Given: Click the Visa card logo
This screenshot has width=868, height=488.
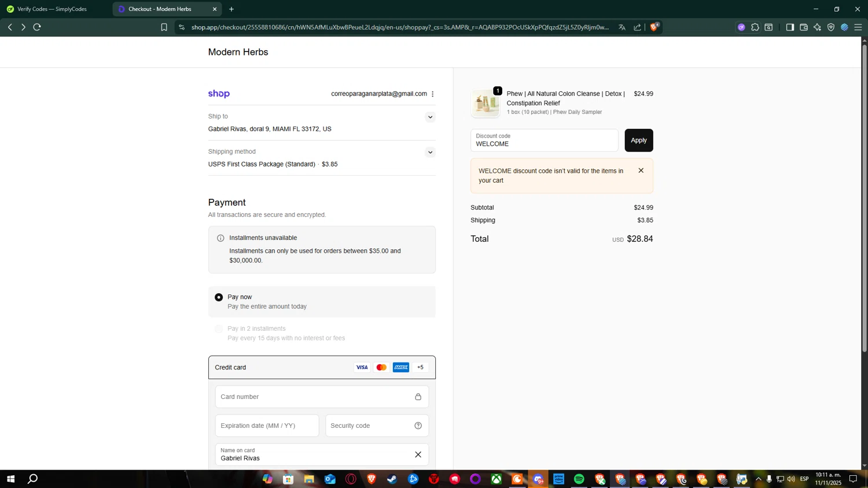Looking at the screenshot, I should 362,367.
